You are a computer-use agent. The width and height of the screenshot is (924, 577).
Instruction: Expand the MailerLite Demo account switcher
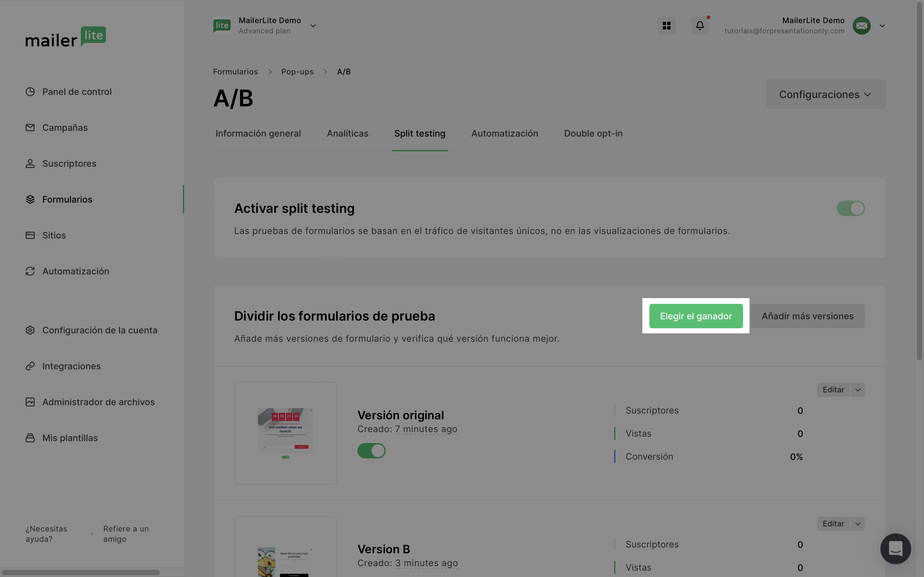click(x=313, y=26)
